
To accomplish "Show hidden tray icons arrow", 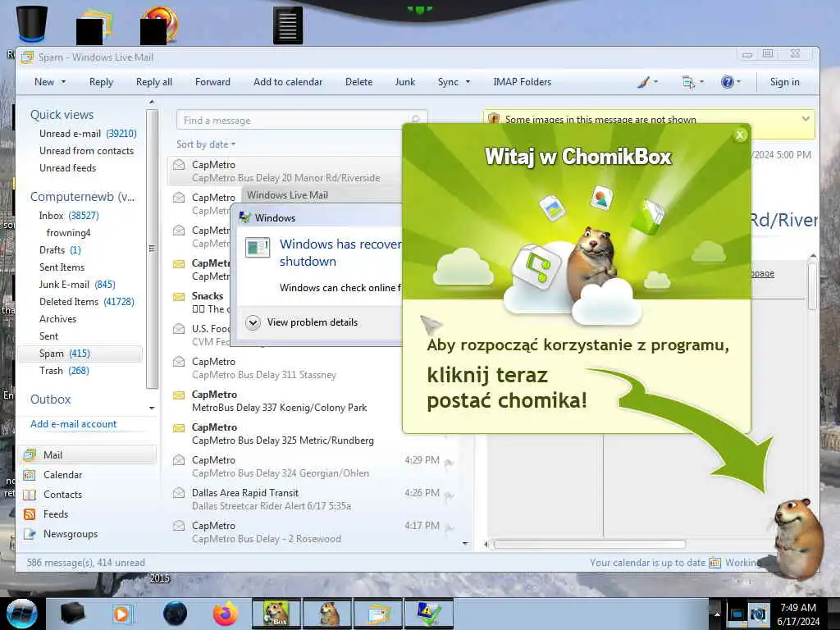I will tap(717, 614).
